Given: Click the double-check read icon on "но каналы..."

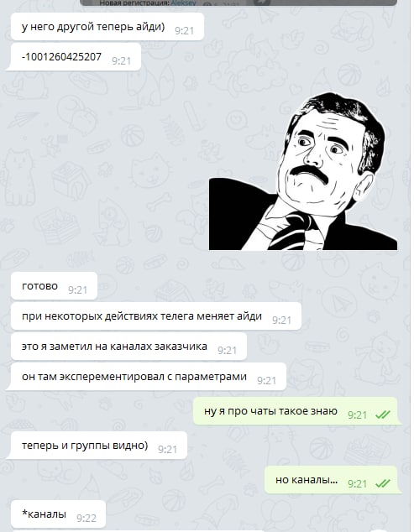Looking at the screenshot, I should [383, 483].
